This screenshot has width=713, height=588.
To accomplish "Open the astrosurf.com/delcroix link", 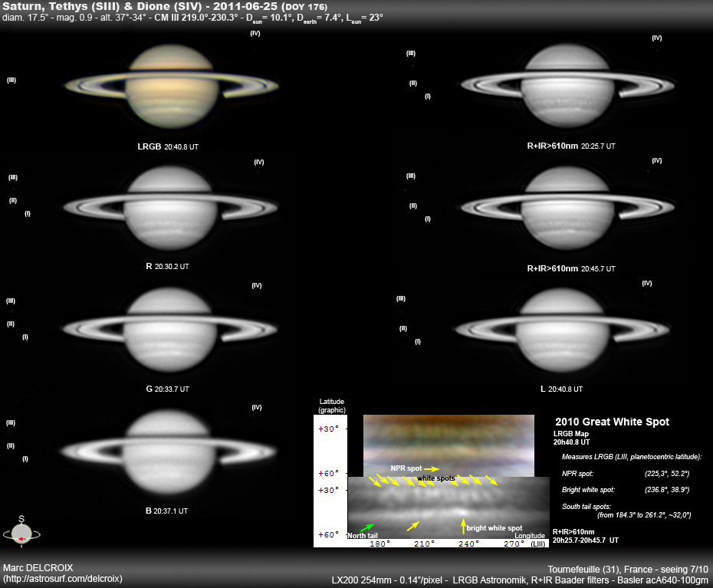I will [63, 579].
